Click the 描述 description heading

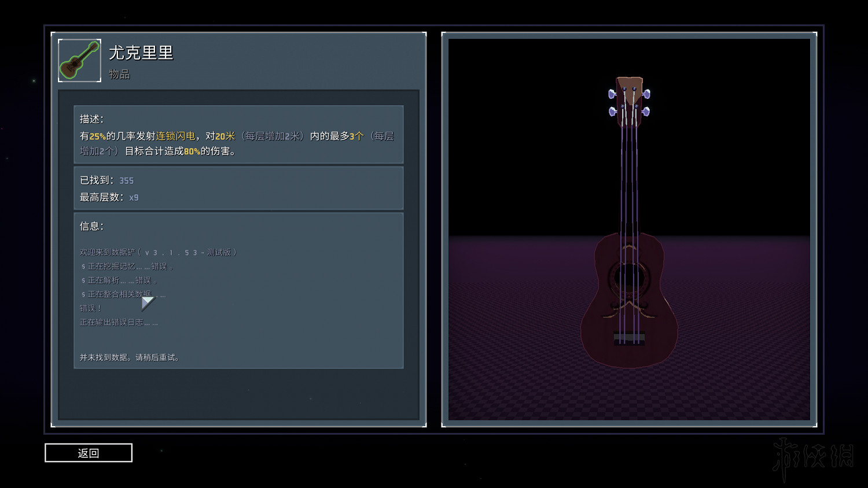(91, 119)
